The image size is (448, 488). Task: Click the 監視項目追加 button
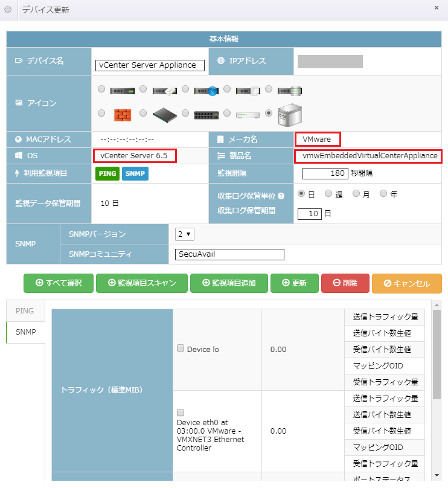coord(229,283)
